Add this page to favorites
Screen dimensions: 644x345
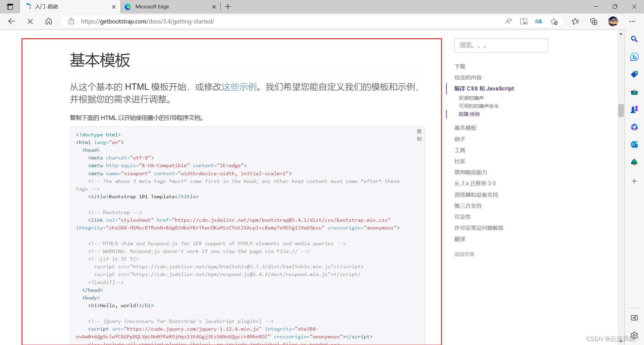point(554,21)
